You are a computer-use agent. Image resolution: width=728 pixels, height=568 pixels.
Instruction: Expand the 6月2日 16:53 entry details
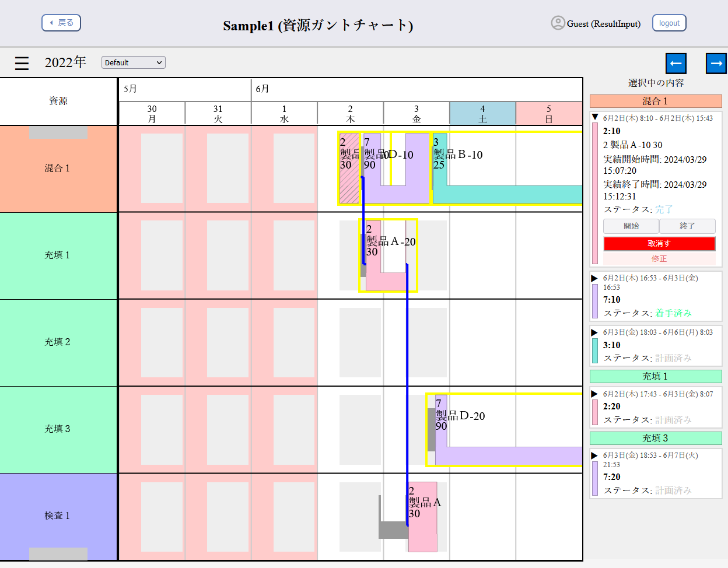(x=595, y=278)
